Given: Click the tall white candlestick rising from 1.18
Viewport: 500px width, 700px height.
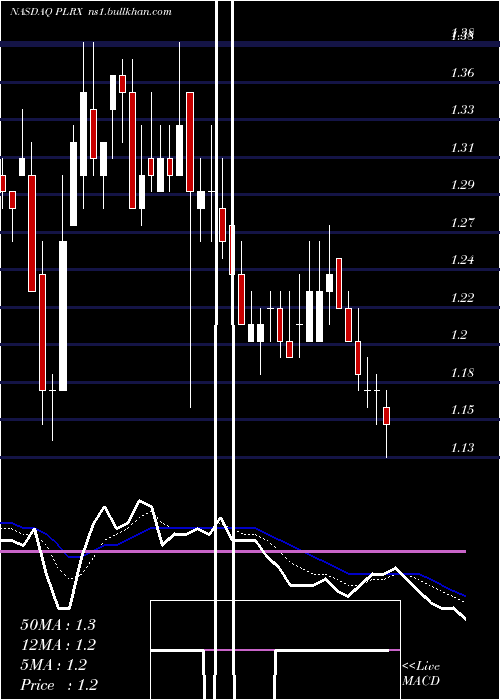Looking at the screenshot, I should coord(63,316).
